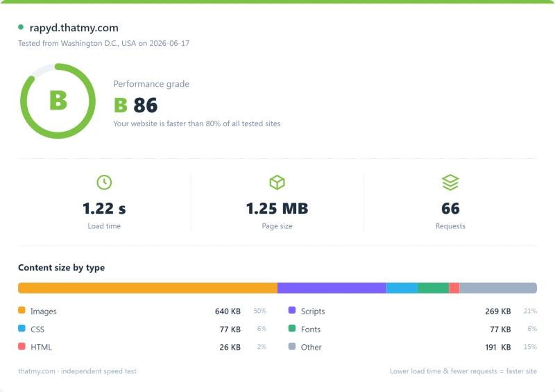Click the 'Lower load time & fewer requests' note
The image size is (555, 392).
click(463, 371)
